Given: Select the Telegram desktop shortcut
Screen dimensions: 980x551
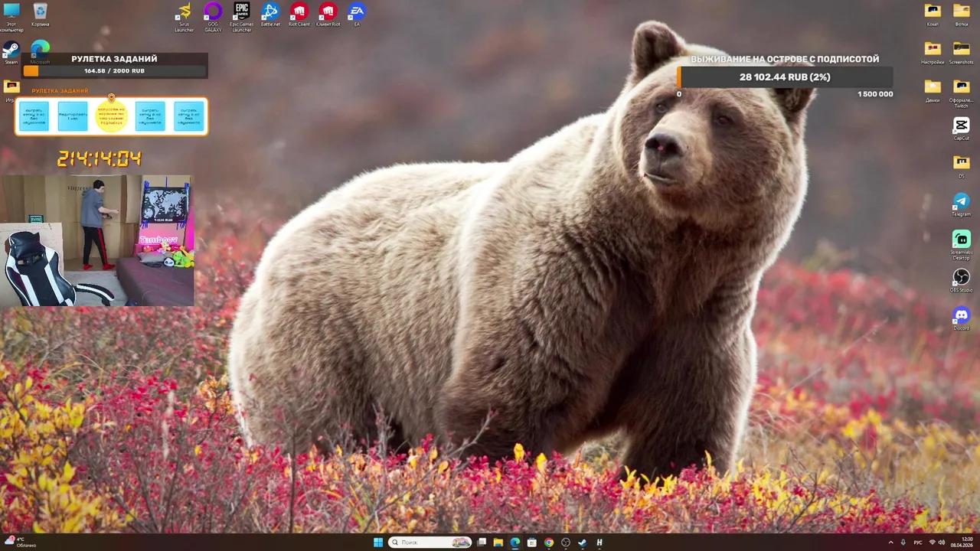Looking at the screenshot, I should point(962,205).
